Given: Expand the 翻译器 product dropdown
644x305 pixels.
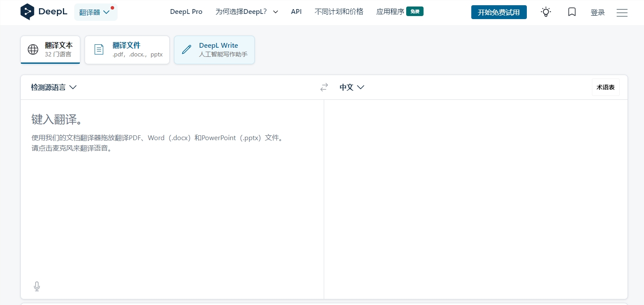Looking at the screenshot, I should pyautogui.click(x=96, y=12).
